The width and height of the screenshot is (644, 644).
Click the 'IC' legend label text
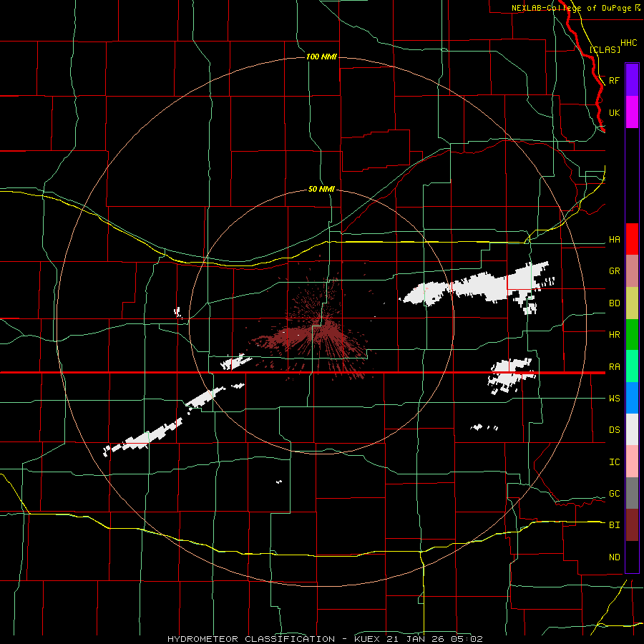click(614, 462)
